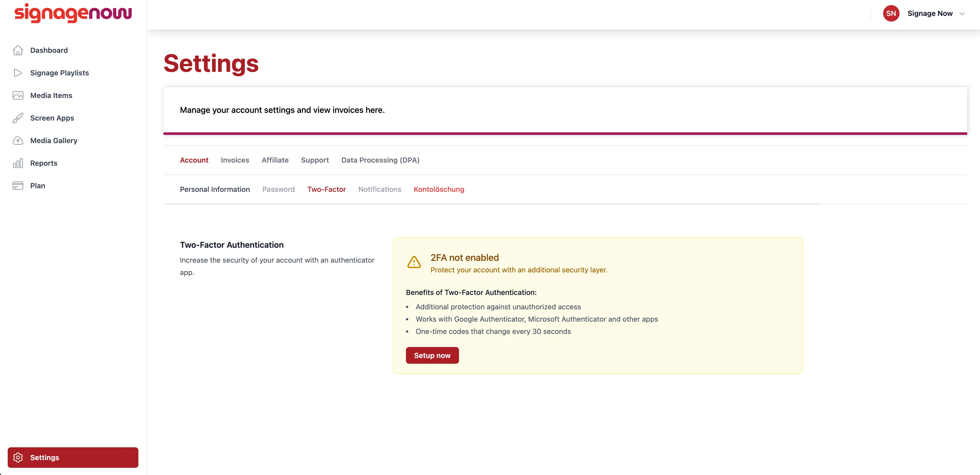
Task: Open the Kontolöschung sub-tab
Action: tap(439, 190)
